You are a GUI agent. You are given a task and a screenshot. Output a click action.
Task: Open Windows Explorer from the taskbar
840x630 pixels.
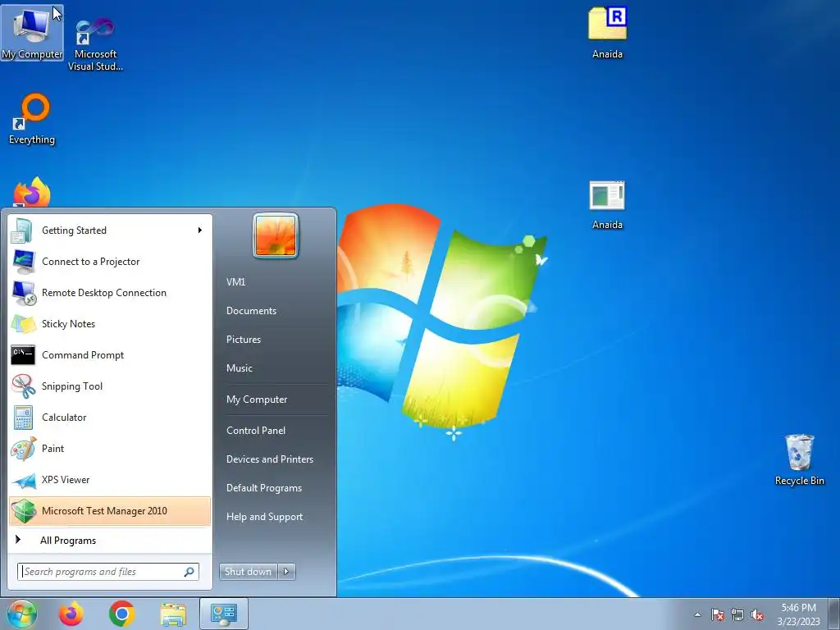(x=173, y=614)
